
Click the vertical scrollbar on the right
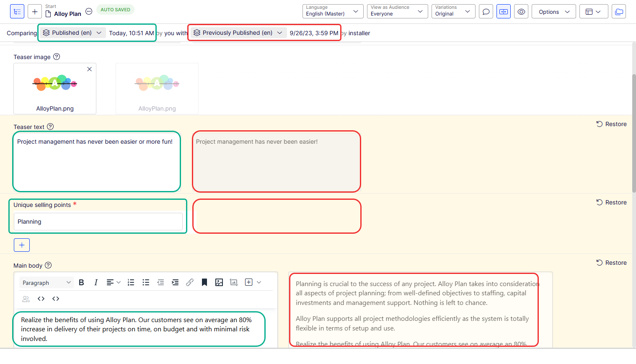click(x=634, y=134)
